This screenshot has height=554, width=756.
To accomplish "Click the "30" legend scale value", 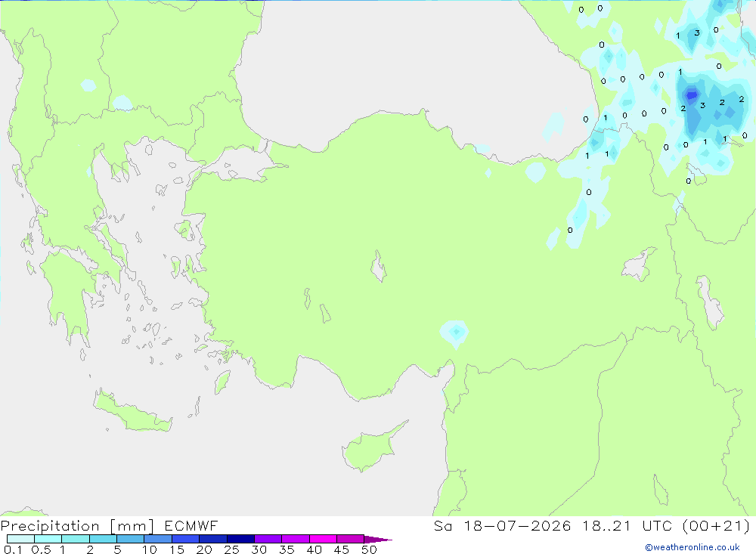I will pos(259,549).
